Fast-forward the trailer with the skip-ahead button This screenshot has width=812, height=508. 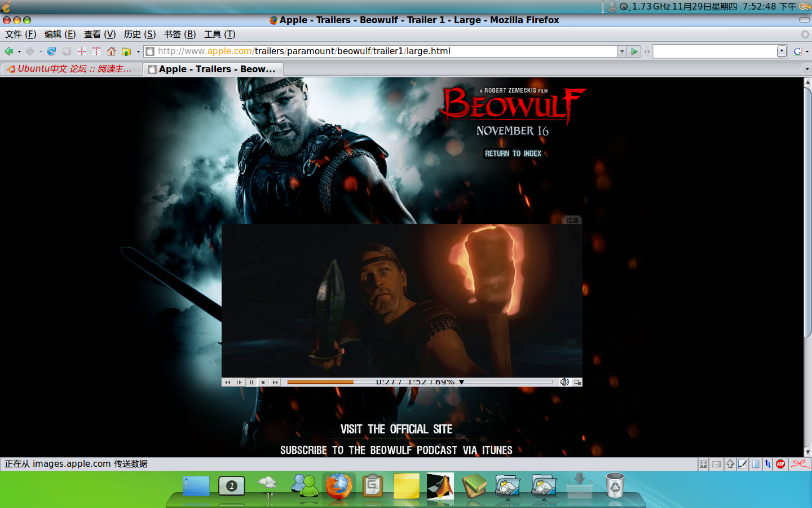275,382
